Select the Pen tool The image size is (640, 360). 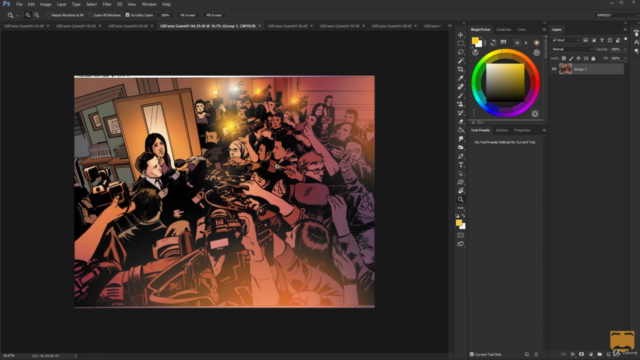(460, 156)
